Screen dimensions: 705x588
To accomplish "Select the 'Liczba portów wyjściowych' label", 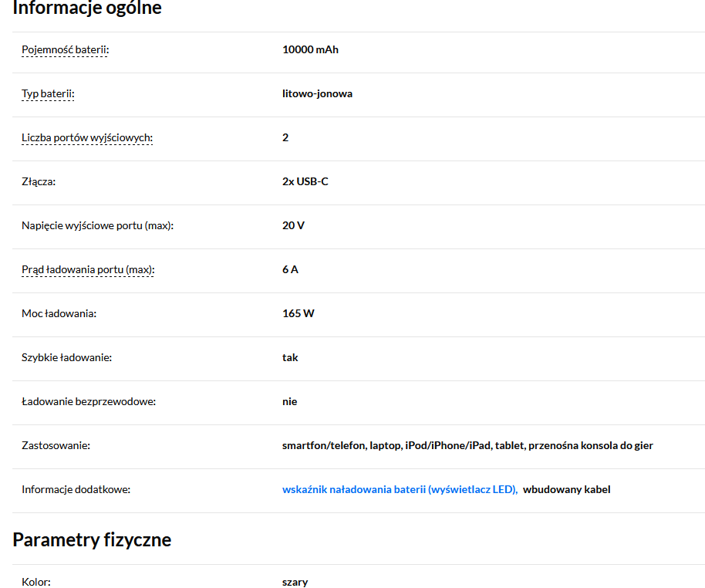I will tap(87, 138).
